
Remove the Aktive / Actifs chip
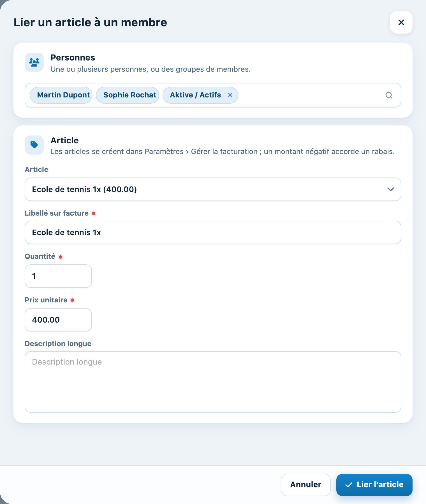coord(230,95)
